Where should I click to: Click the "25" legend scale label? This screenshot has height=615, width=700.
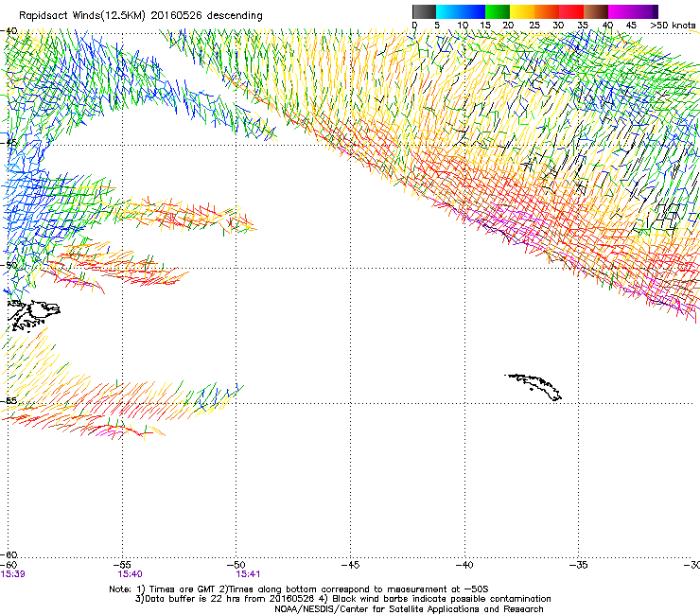click(x=534, y=26)
